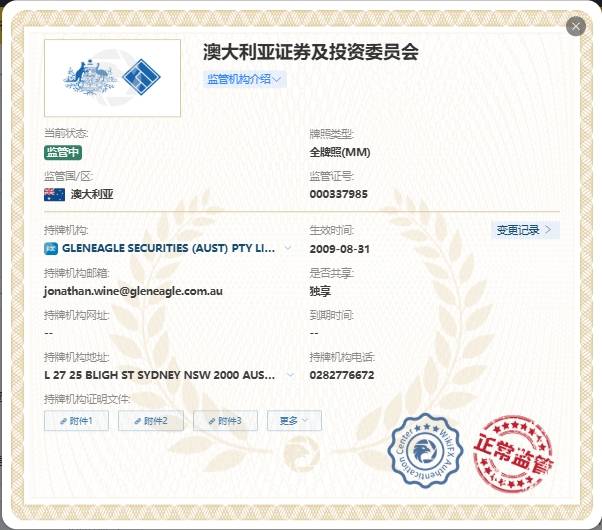602x530 pixels.
Task: Select the effective date 2009-08-31
Action: point(339,249)
